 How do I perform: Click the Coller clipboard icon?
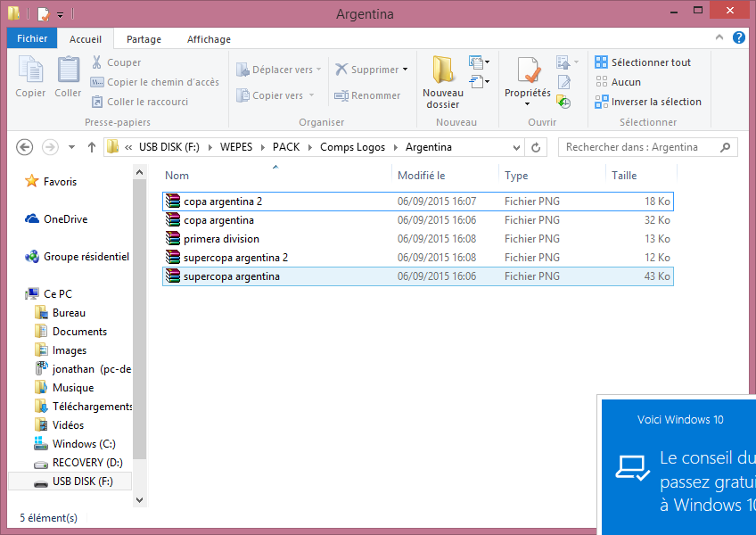68,76
